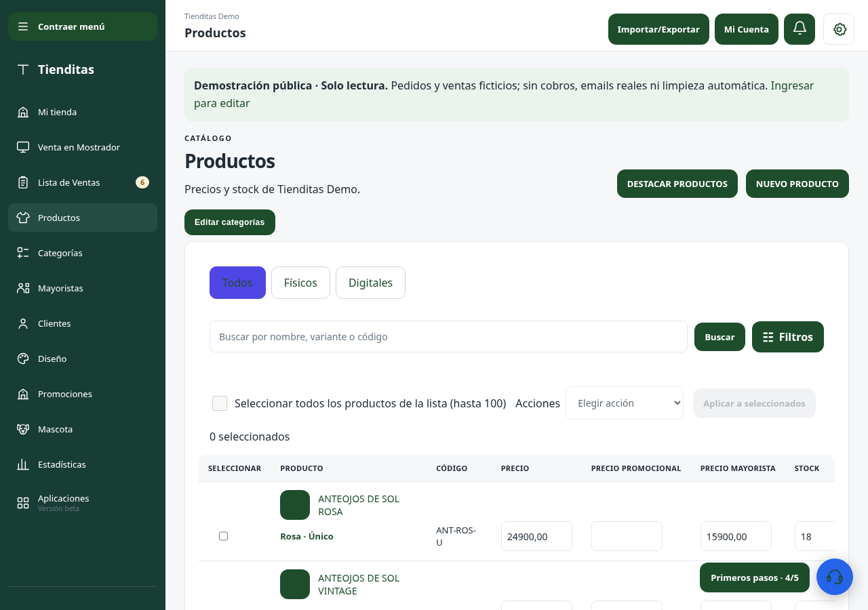Viewport: 868px width, 610px height.
Task: Click the Aplicaciones grid icon
Action: click(x=23, y=502)
